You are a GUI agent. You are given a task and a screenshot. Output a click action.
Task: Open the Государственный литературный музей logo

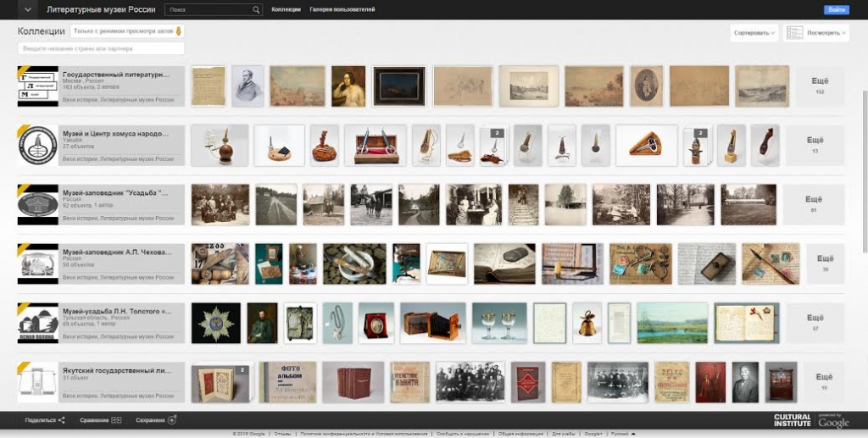point(37,86)
